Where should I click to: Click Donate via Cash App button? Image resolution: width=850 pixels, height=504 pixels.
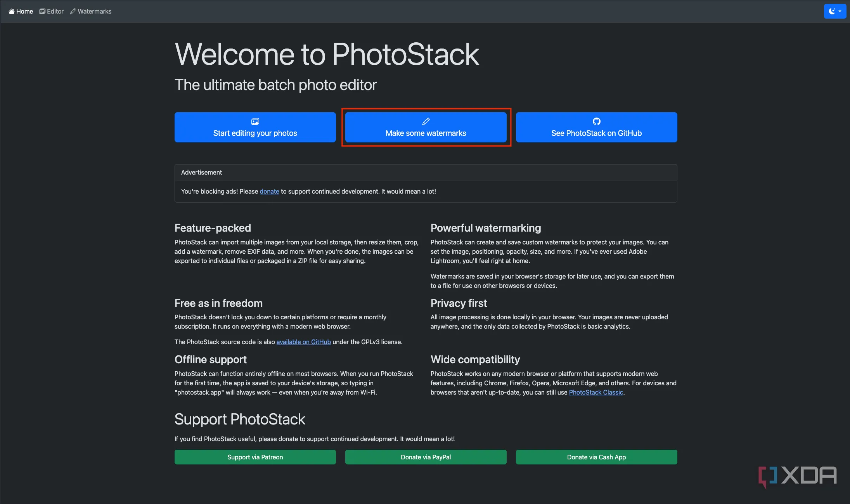(x=597, y=457)
